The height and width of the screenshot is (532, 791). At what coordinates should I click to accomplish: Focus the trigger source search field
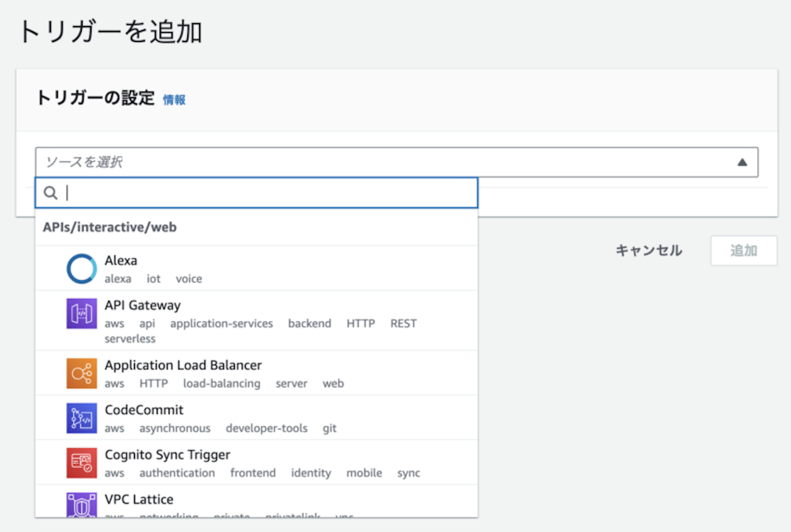tap(257, 193)
